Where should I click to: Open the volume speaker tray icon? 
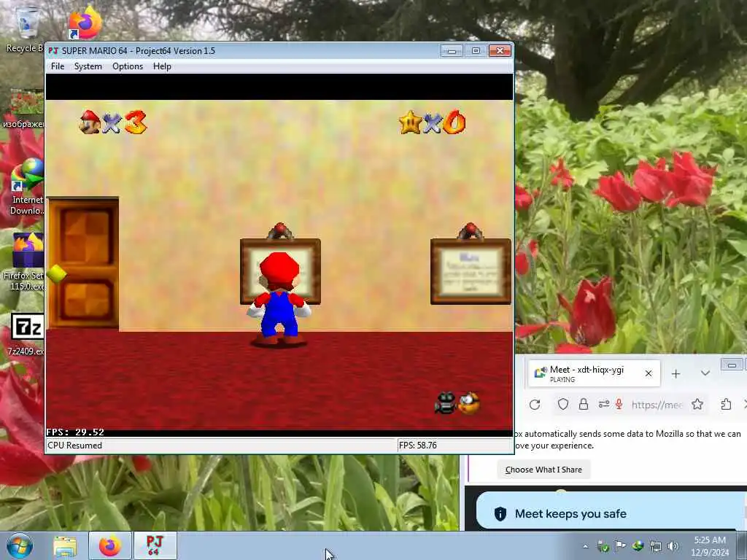[x=673, y=546]
